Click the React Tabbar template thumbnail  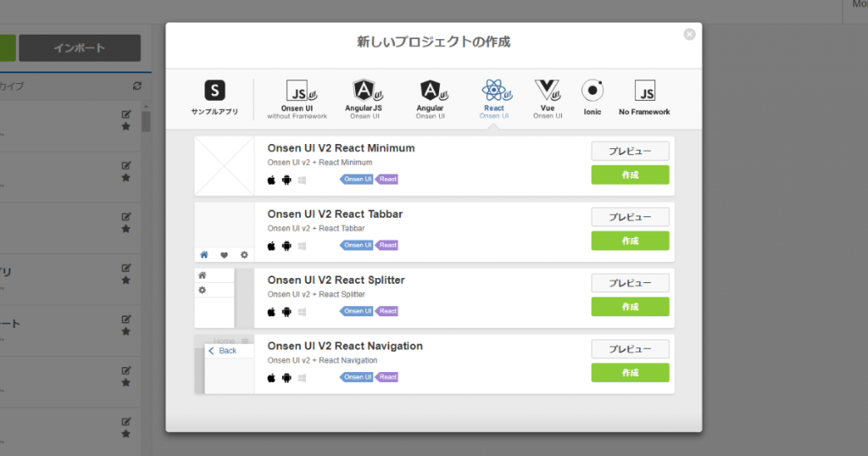coord(224,232)
